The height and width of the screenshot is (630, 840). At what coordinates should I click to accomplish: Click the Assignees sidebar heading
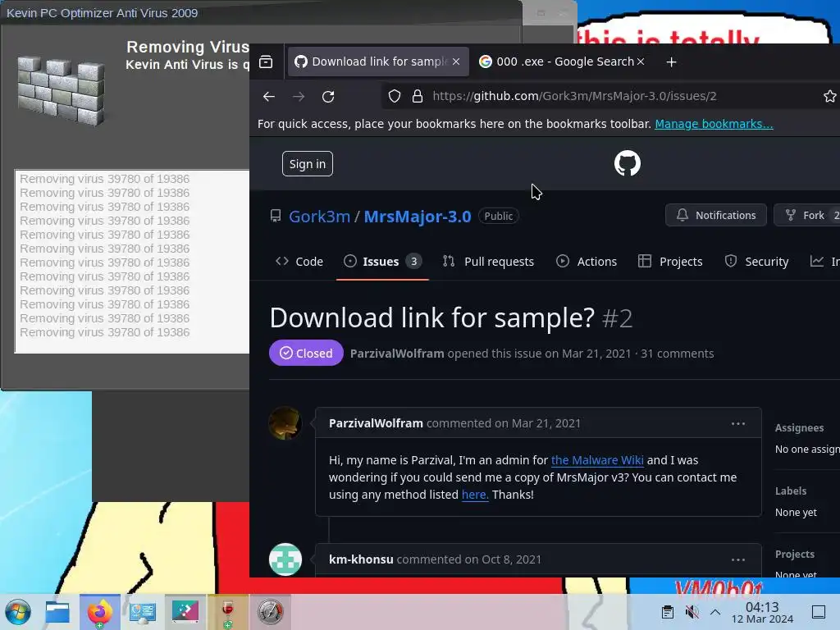pyautogui.click(x=799, y=428)
